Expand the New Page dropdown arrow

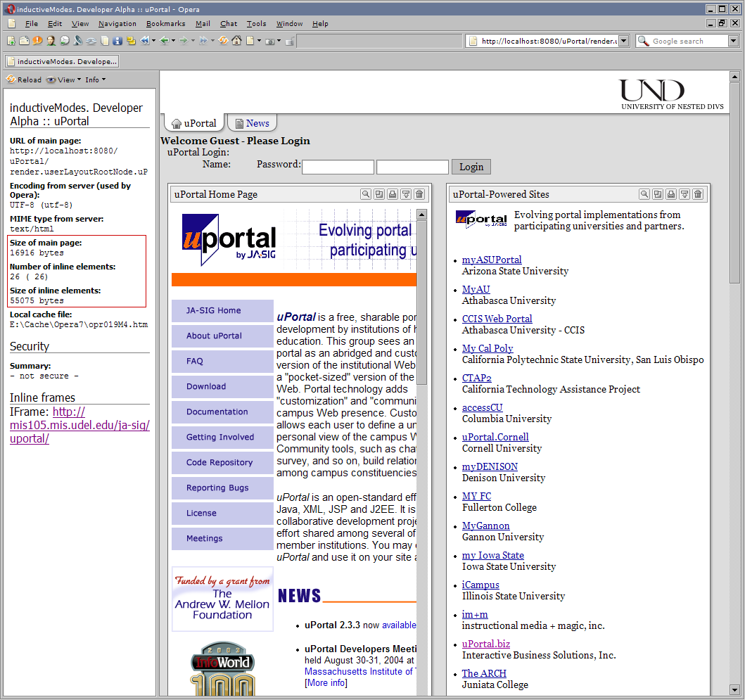click(259, 41)
